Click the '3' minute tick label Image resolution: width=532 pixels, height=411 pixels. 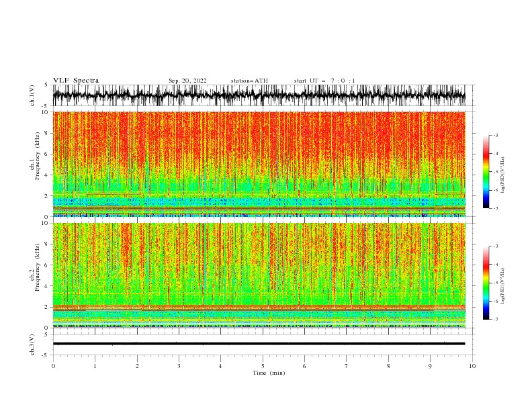click(x=179, y=366)
